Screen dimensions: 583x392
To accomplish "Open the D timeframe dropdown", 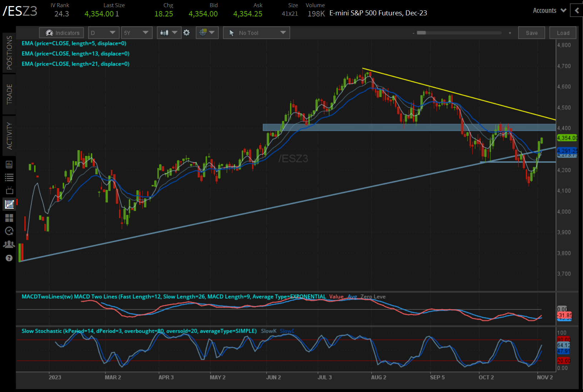I will [x=103, y=33].
